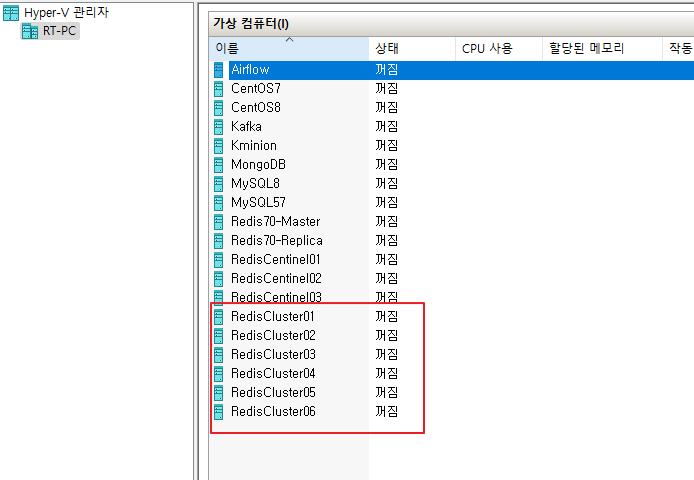Click the Kafka VM icon
The image size is (694, 480).
218,127
